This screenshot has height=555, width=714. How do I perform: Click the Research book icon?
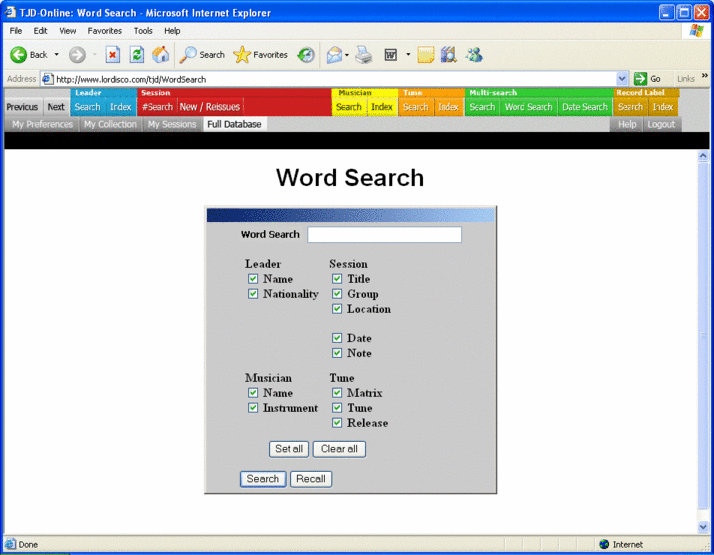tap(449, 55)
